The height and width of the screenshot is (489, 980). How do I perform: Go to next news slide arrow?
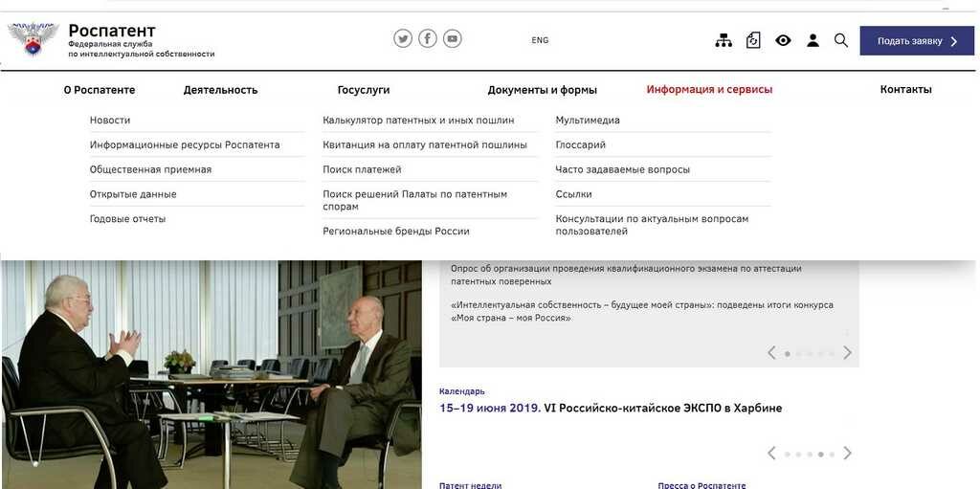coord(848,353)
